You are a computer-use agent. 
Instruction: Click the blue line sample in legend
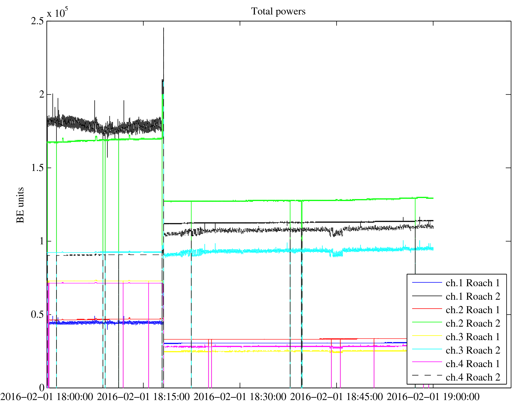(427, 282)
